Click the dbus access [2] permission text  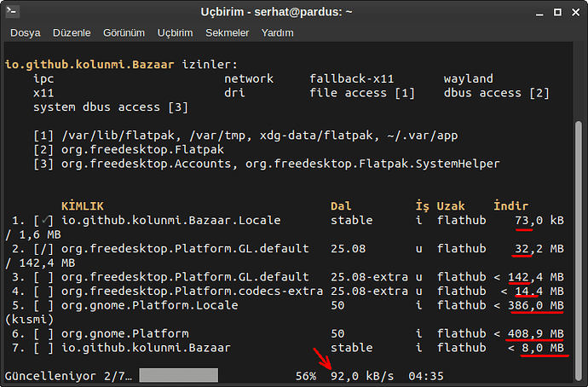pyautogui.click(x=497, y=93)
